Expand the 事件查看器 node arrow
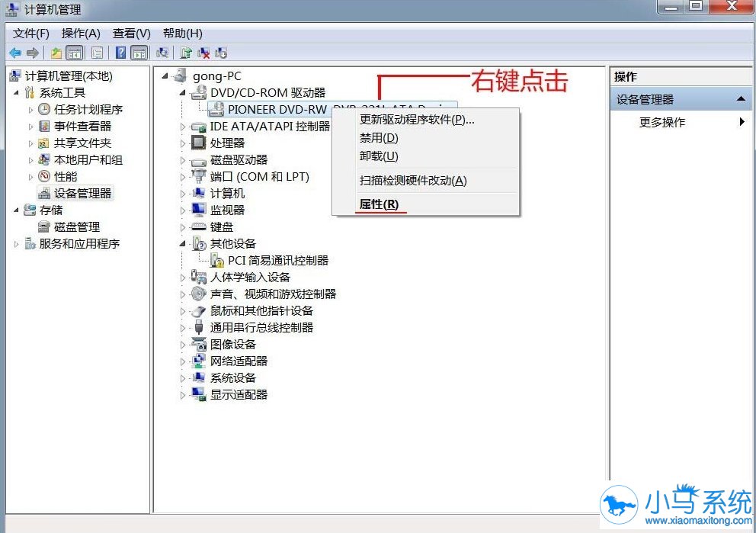Image resolution: width=756 pixels, height=533 pixels. (x=30, y=127)
